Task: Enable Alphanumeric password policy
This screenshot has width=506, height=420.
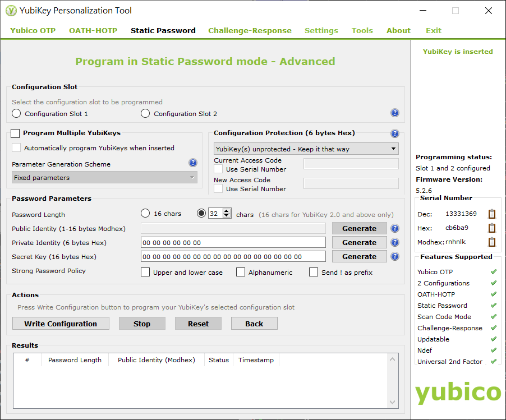Action: click(x=241, y=273)
